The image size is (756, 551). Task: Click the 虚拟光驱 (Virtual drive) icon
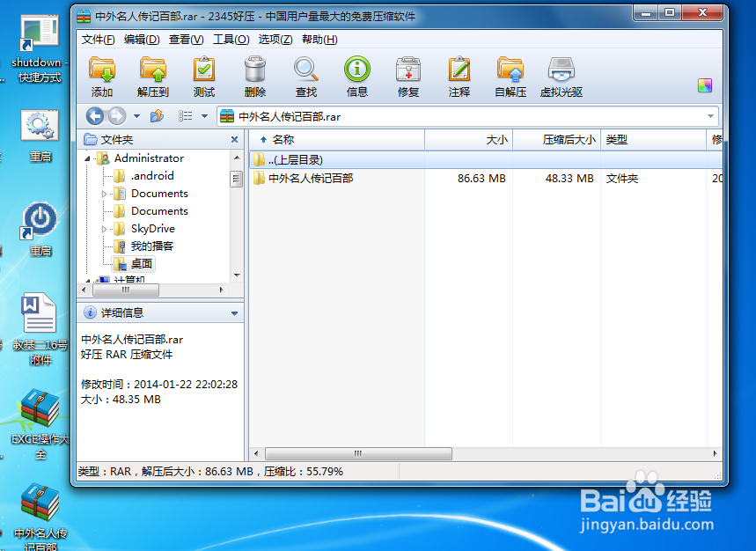click(561, 77)
